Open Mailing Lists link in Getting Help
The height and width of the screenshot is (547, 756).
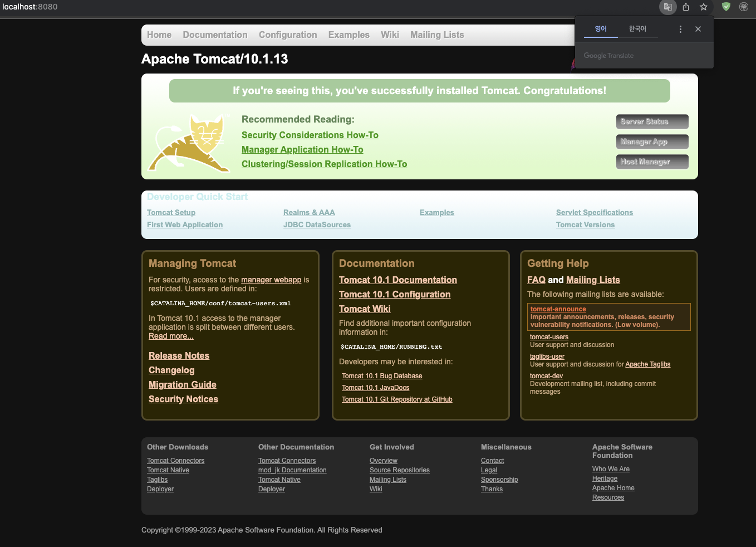point(593,280)
